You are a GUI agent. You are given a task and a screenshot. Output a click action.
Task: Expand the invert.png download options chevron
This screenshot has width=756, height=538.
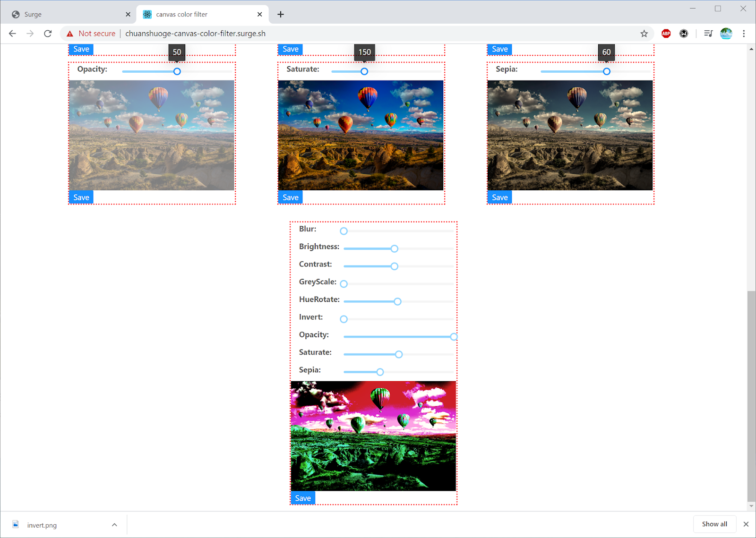[114, 524]
